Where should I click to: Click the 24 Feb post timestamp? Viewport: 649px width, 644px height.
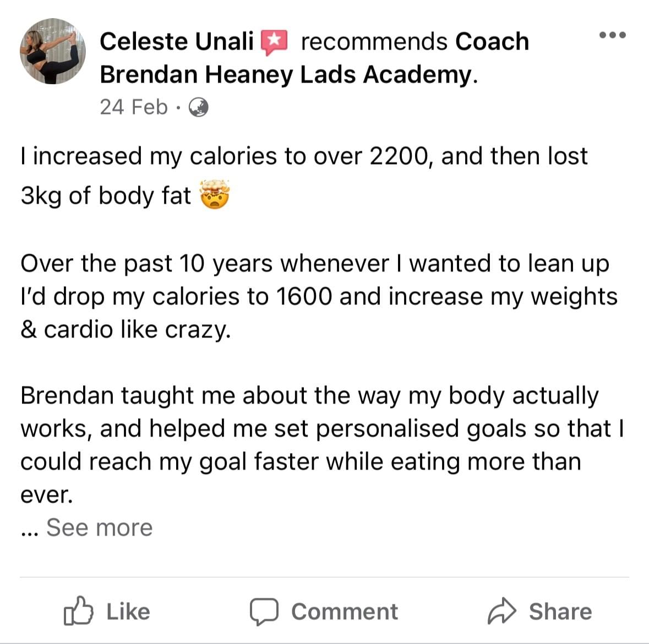coord(133,107)
